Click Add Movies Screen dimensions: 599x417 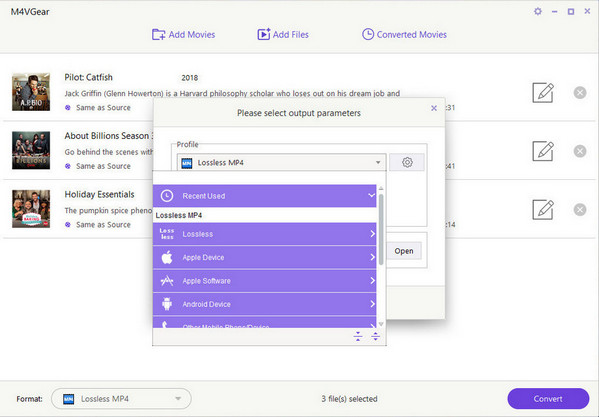pos(183,34)
